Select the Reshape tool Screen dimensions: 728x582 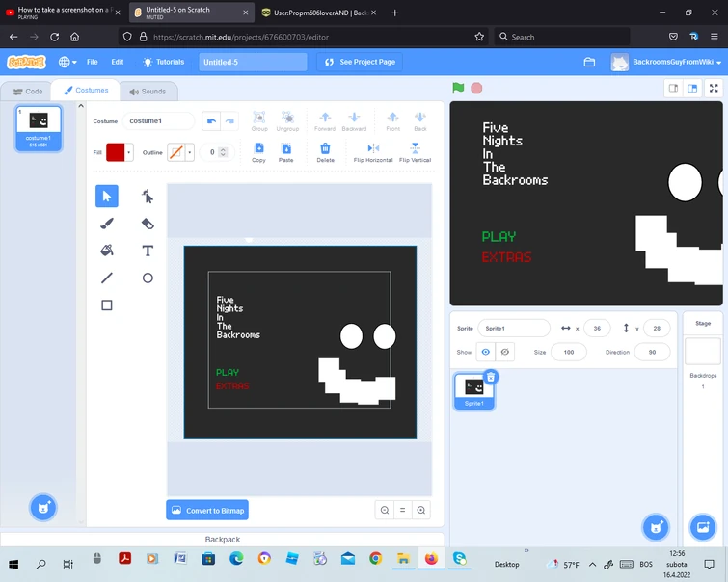tap(148, 197)
